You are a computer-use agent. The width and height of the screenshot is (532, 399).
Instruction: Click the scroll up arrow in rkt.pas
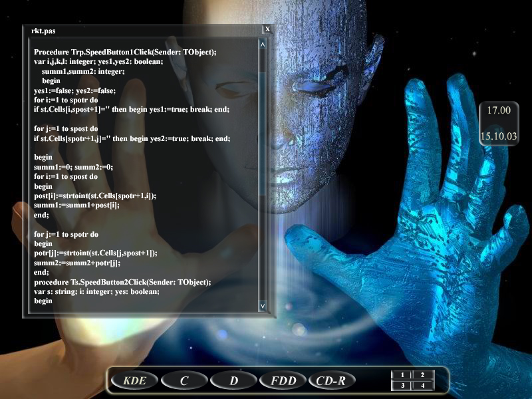click(x=263, y=45)
